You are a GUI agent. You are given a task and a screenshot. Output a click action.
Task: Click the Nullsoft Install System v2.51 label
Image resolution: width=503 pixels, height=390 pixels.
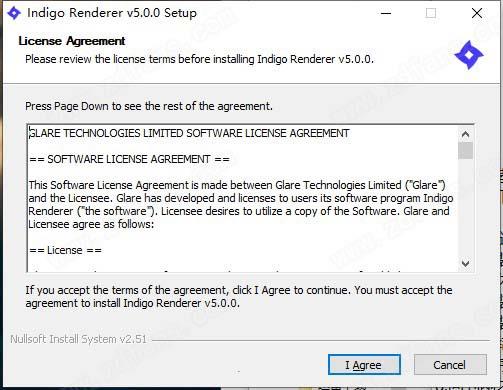79,339
